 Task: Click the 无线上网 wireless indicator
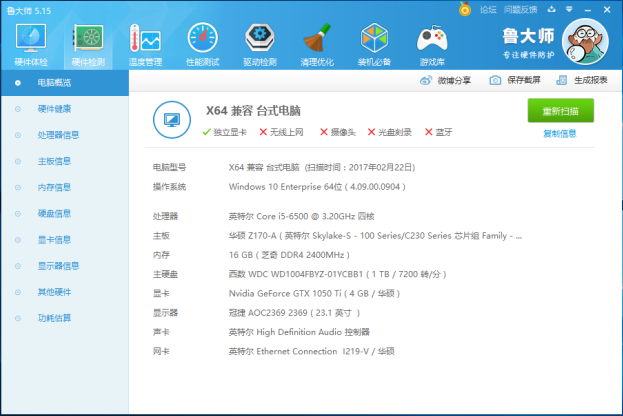(281, 132)
